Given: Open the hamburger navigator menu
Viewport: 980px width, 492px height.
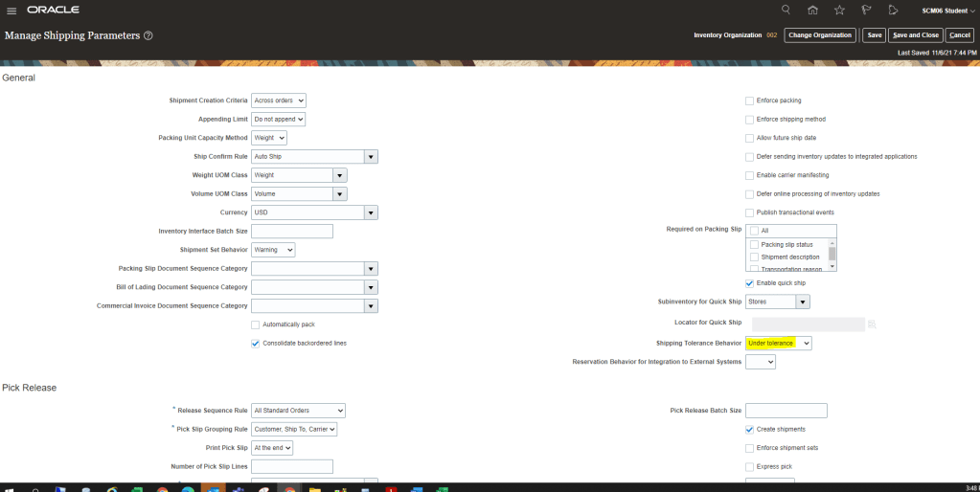Looking at the screenshot, I should pyautogui.click(x=11, y=10).
